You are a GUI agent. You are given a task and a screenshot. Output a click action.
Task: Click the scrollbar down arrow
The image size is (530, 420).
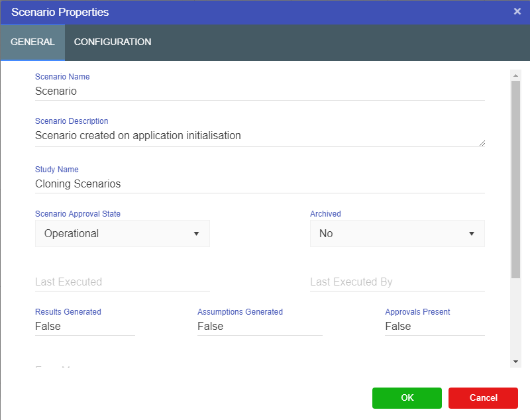coord(515,361)
